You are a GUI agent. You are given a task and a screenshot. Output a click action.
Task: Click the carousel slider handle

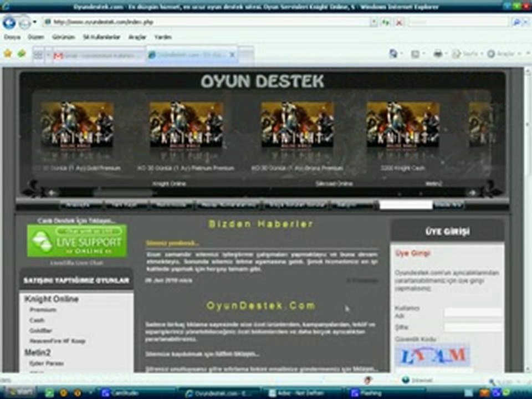pyautogui.click(x=124, y=193)
